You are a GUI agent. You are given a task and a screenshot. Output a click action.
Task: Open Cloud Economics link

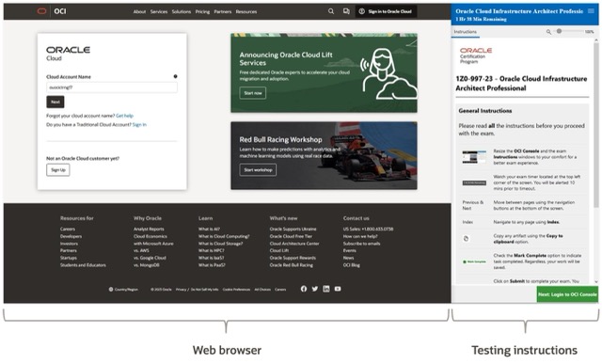150,236
